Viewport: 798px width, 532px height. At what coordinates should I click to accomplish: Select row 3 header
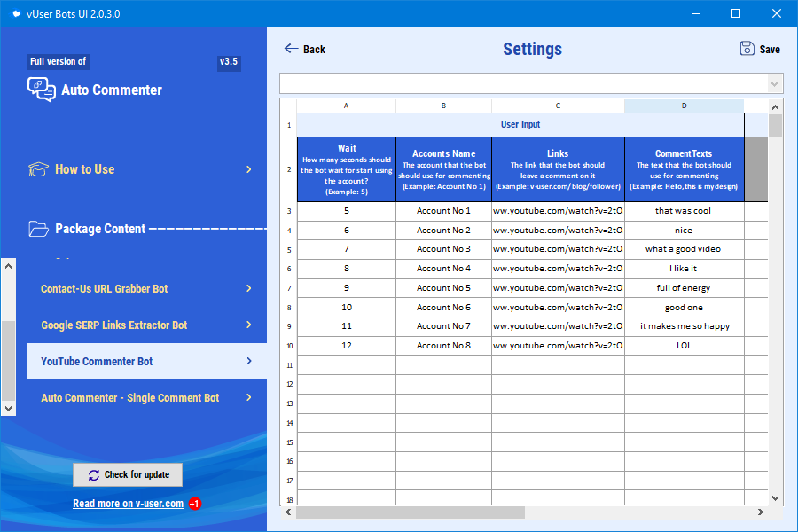289,211
